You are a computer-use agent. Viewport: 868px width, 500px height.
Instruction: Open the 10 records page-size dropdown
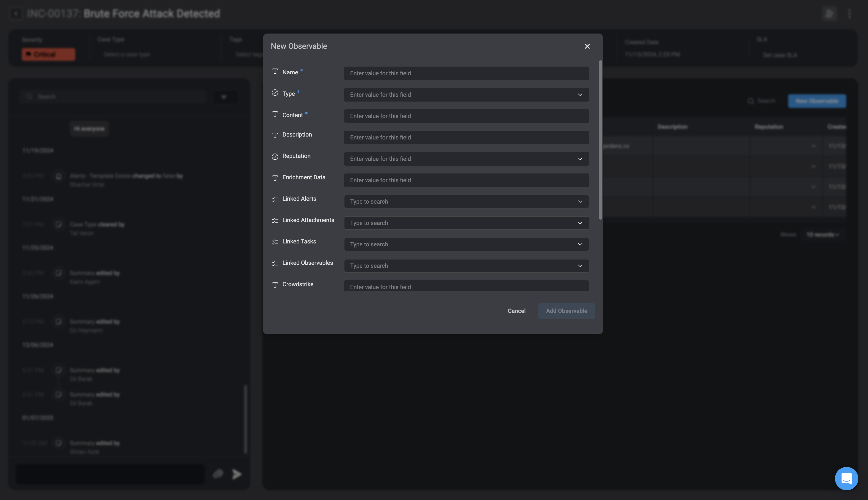click(x=822, y=235)
